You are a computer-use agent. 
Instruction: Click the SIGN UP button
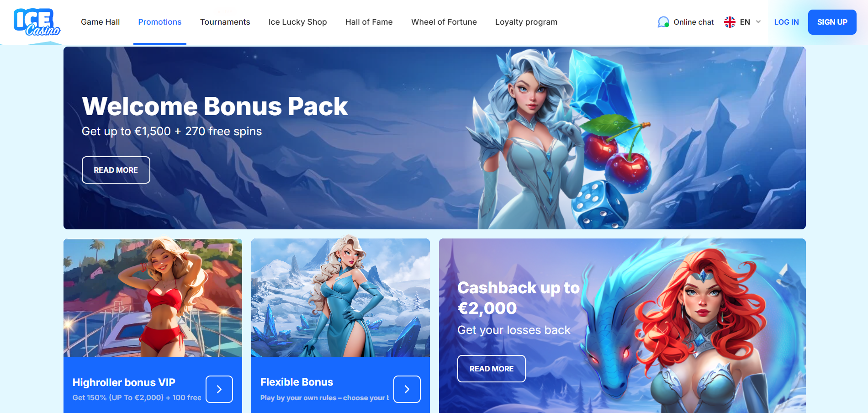point(832,22)
